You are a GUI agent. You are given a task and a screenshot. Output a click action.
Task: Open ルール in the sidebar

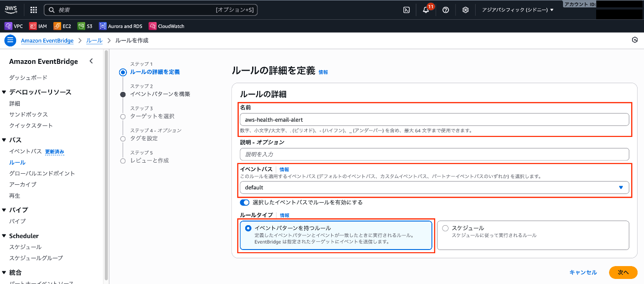click(17, 162)
